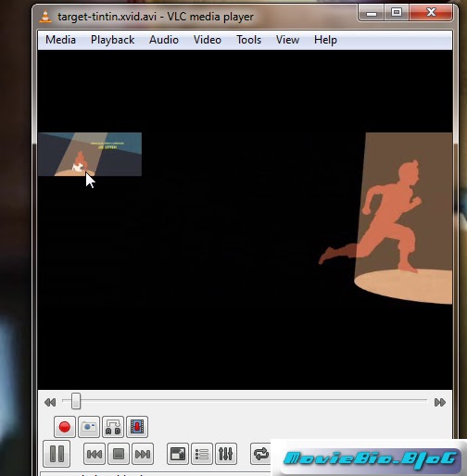Jump to the previous media item

pyautogui.click(x=95, y=454)
